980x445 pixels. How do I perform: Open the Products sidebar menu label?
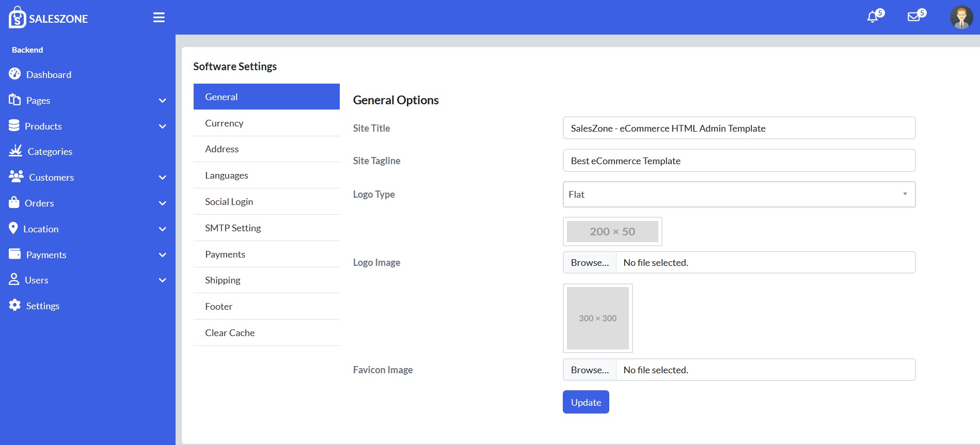click(43, 126)
